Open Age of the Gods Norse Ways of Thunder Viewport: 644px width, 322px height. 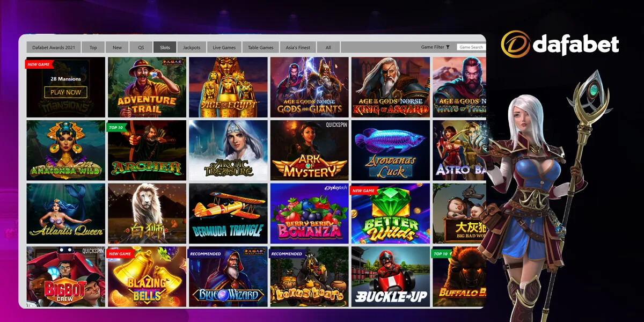[459, 87]
